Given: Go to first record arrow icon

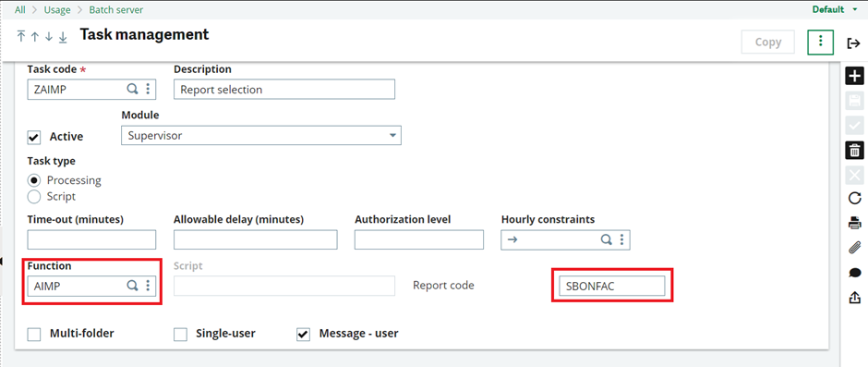Looking at the screenshot, I should point(21,37).
